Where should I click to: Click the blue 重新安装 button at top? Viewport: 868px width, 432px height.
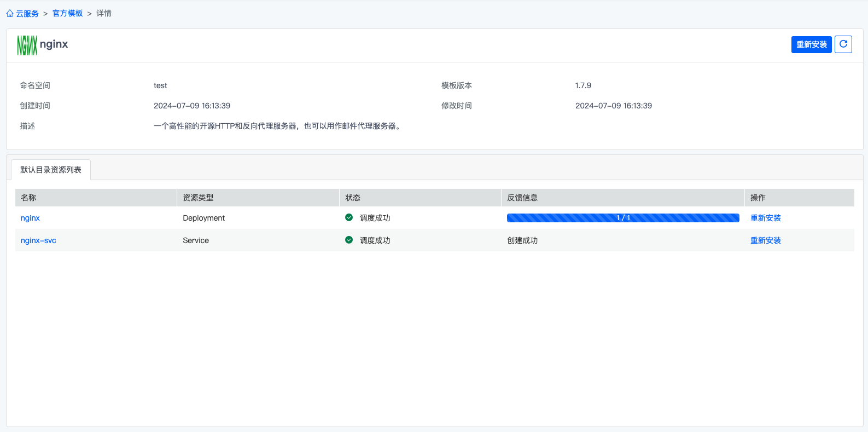tap(812, 44)
